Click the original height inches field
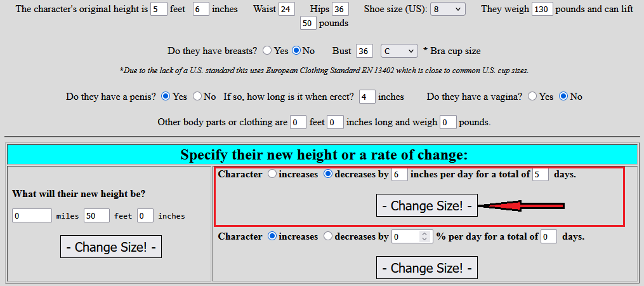This screenshot has width=644, height=286. pyautogui.click(x=200, y=10)
